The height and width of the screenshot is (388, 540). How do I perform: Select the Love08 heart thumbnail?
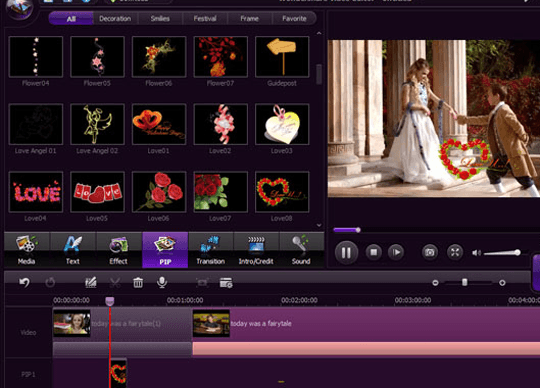tap(282, 192)
